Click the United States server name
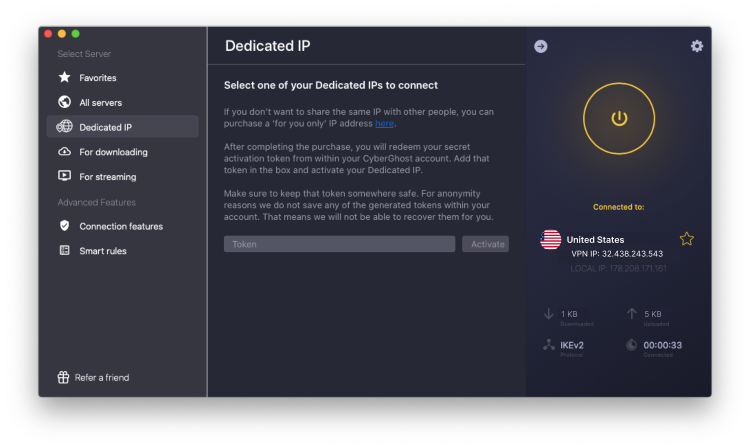Screen dimensions: 750x448 tap(595, 240)
